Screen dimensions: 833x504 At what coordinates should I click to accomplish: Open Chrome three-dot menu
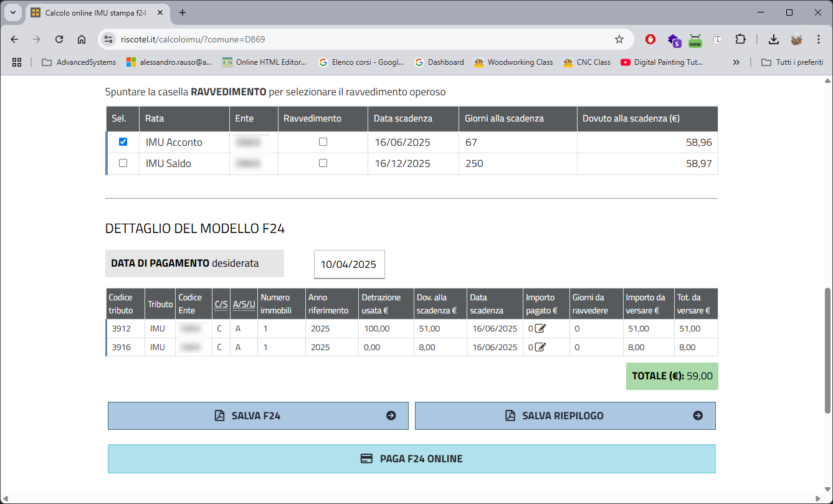pyautogui.click(x=819, y=39)
